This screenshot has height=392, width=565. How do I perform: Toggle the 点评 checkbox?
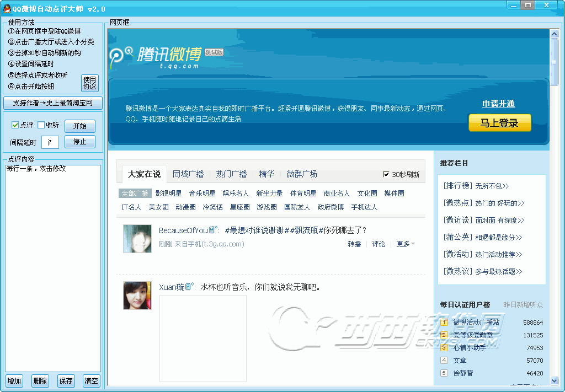(x=15, y=125)
